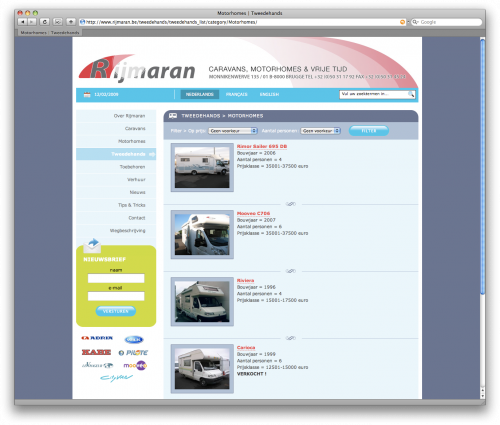Open Verhuur menu item

tap(116, 179)
